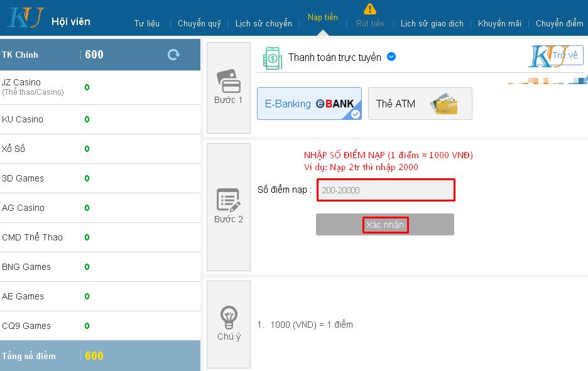
Task: Click the Trở về back button
Action: (564, 55)
